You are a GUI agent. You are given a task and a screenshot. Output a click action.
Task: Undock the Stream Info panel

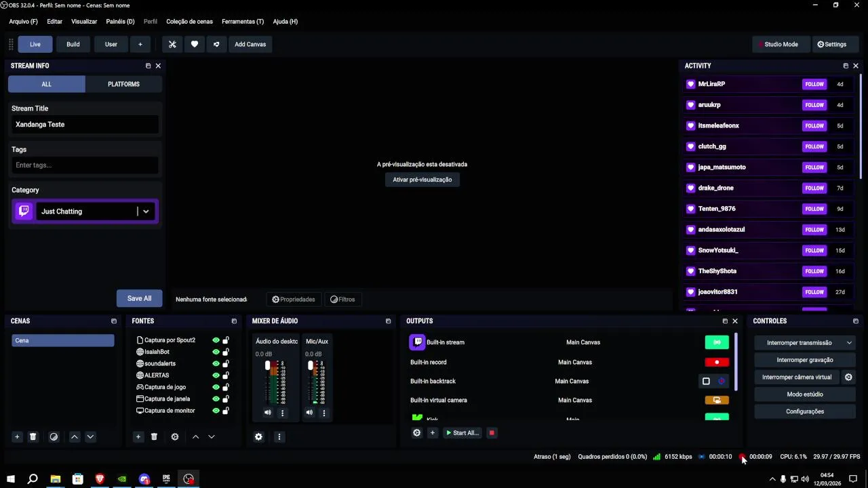click(x=148, y=66)
